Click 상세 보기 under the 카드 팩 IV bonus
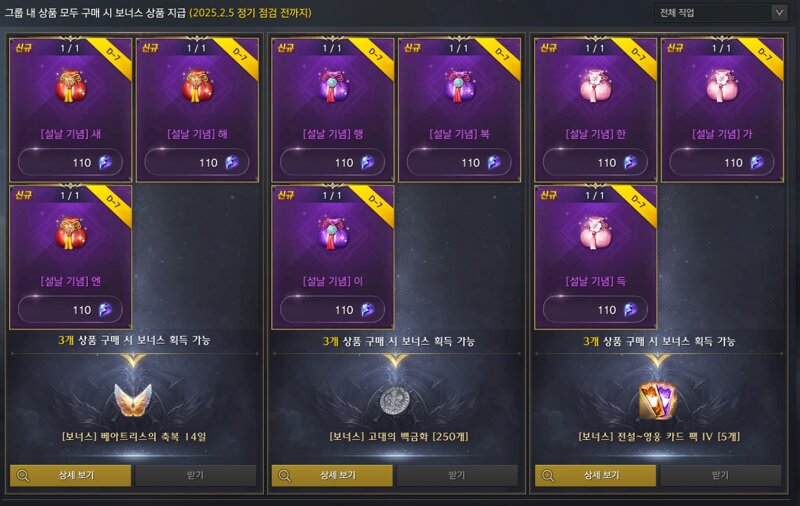800x506 pixels. pos(595,475)
